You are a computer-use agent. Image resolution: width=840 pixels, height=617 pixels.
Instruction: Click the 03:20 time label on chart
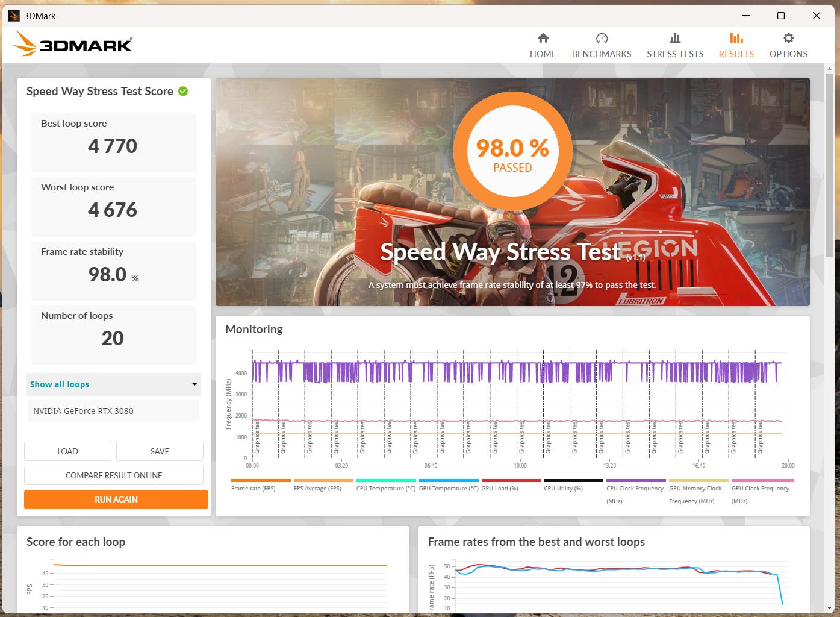341,465
